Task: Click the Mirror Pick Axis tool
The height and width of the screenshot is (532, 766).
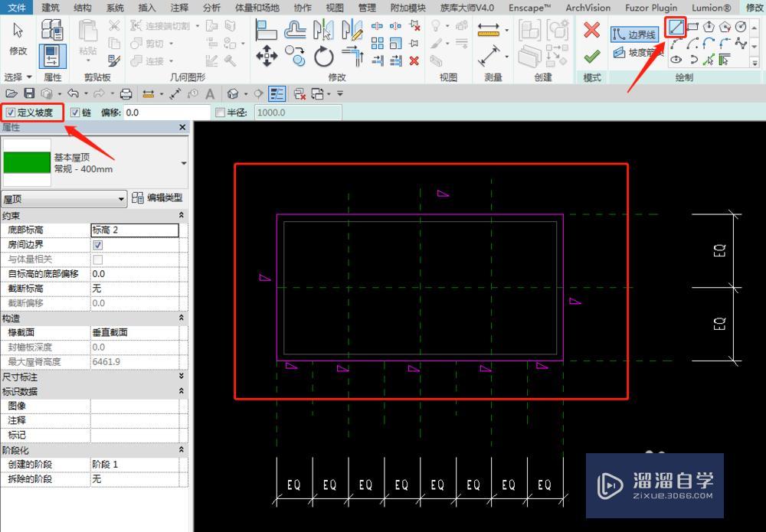Action: (x=323, y=30)
